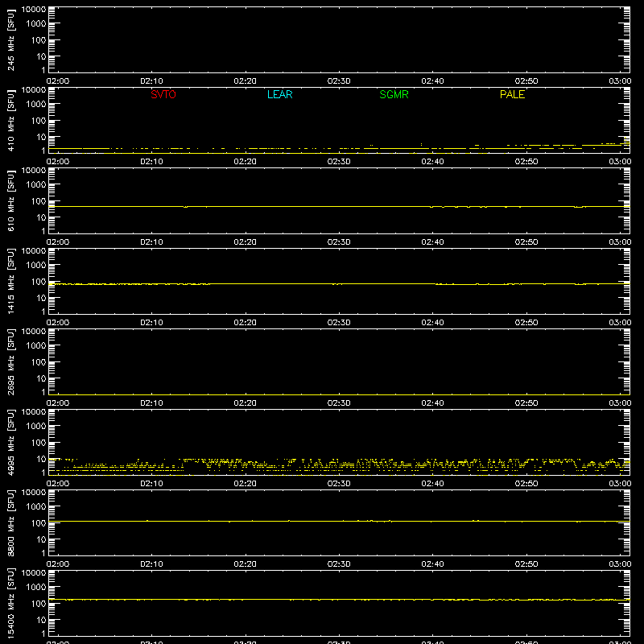Click 02:20 tick below the 4995 MHz panel

[x=246, y=484]
